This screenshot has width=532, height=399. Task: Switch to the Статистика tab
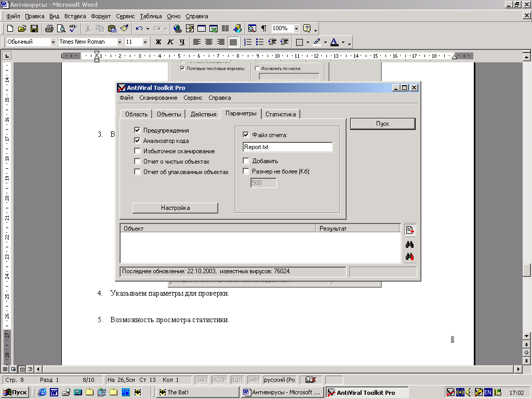click(281, 114)
